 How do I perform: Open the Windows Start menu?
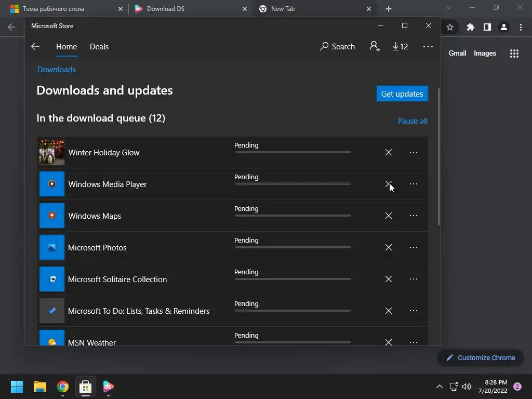(17, 387)
